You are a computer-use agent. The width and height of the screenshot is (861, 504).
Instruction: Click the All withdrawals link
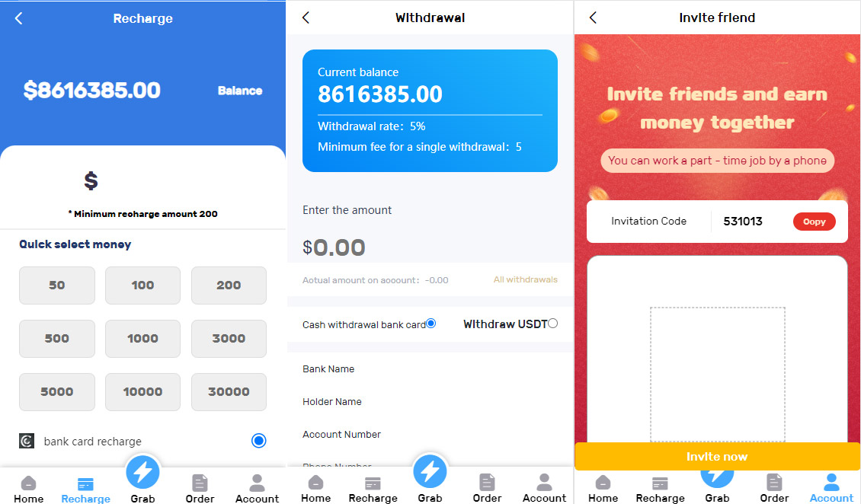(526, 279)
